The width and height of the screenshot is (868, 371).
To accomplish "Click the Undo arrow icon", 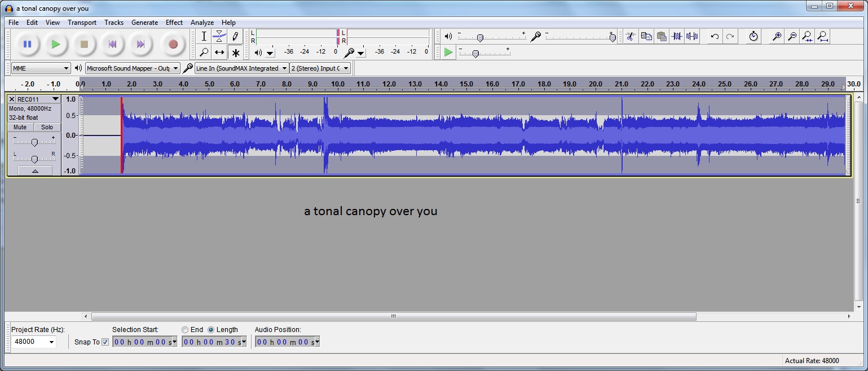I will (x=715, y=36).
